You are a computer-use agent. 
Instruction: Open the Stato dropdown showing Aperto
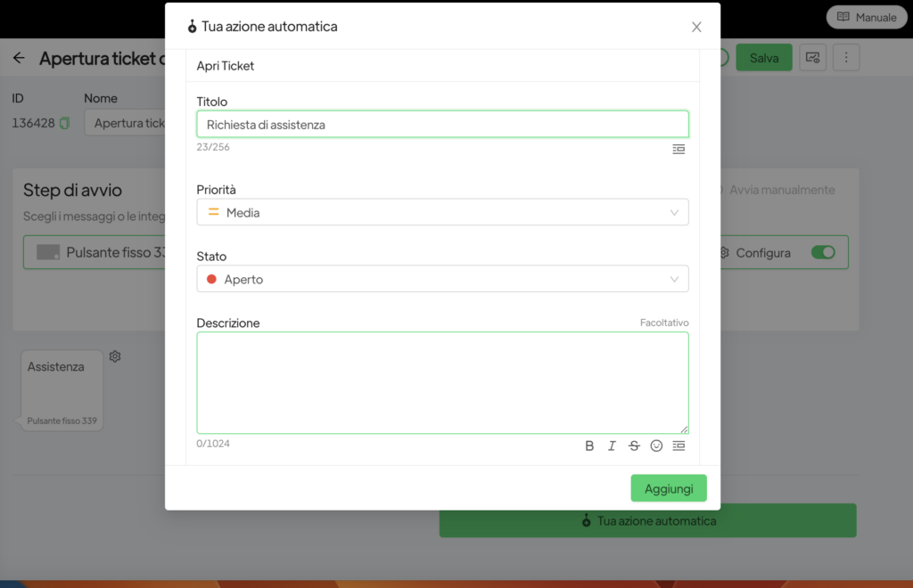click(x=442, y=279)
